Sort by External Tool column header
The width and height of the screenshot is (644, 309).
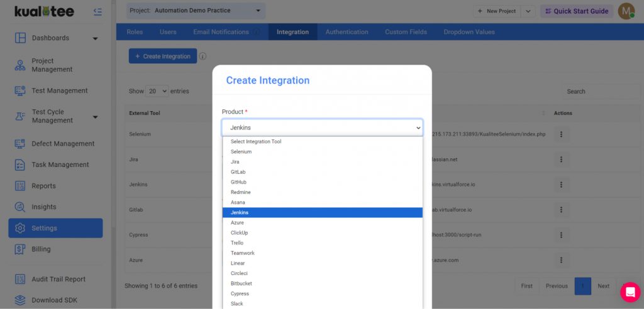pyautogui.click(x=145, y=113)
